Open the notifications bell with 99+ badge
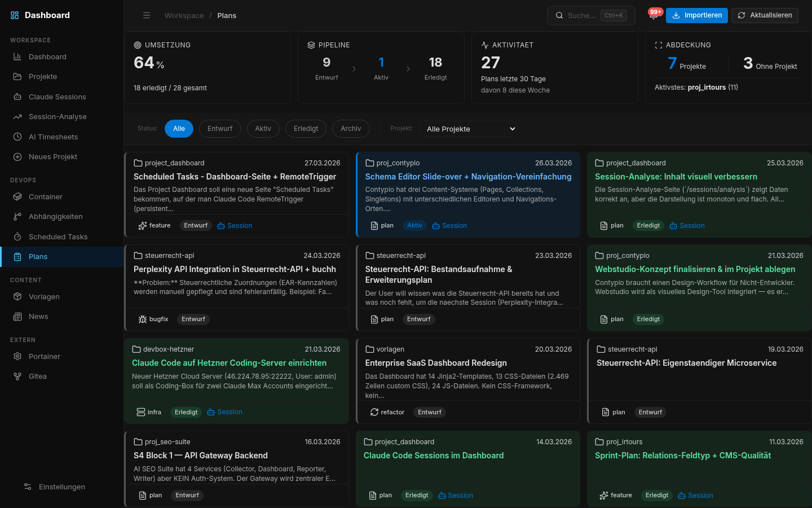 [655, 15]
